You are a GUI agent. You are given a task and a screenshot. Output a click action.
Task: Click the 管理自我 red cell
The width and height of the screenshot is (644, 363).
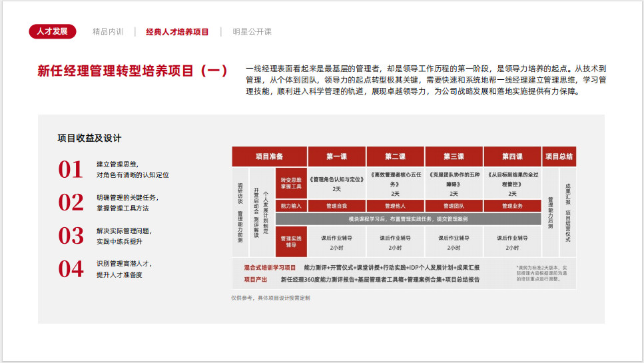click(336, 206)
